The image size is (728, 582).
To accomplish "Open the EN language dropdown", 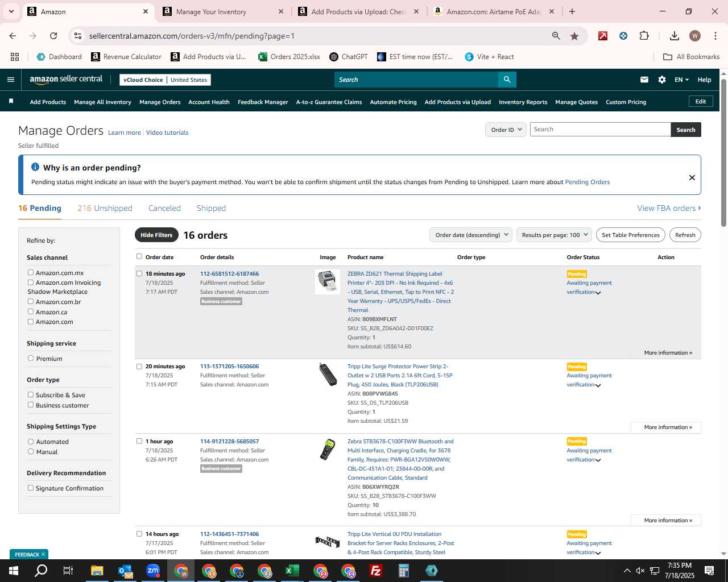I will (681, 80).
